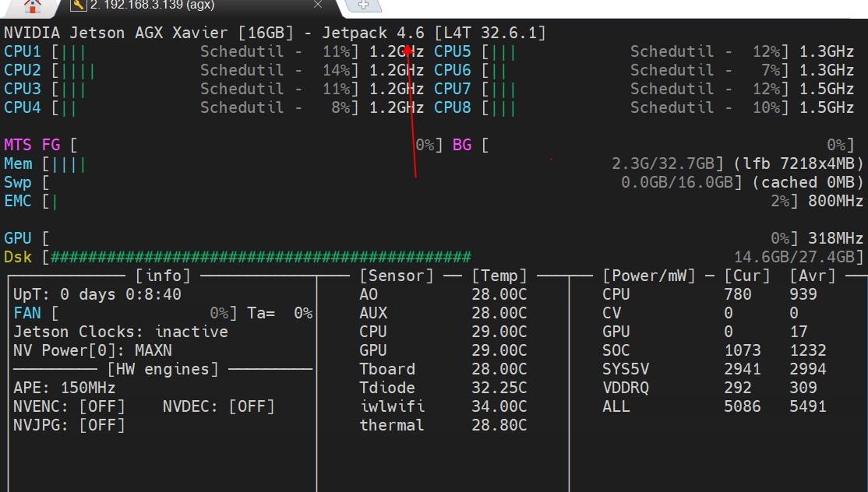868x492 pixels.
Task: Click the GPU usage row label
Action: point(18,238)
